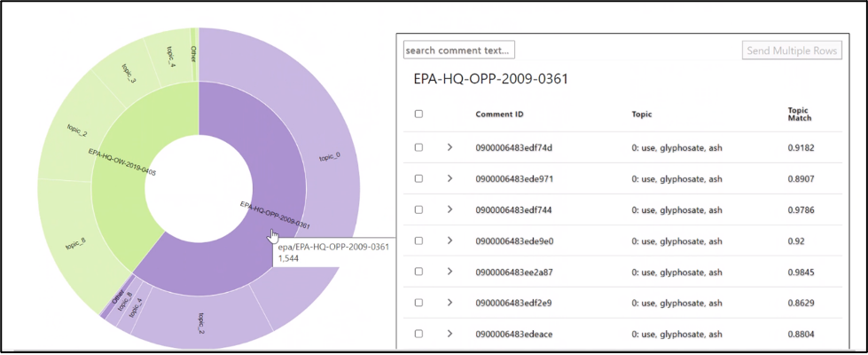Click the search comment text field
The width and height of the screenshot is (868, 355).
[x=459, y=50]
